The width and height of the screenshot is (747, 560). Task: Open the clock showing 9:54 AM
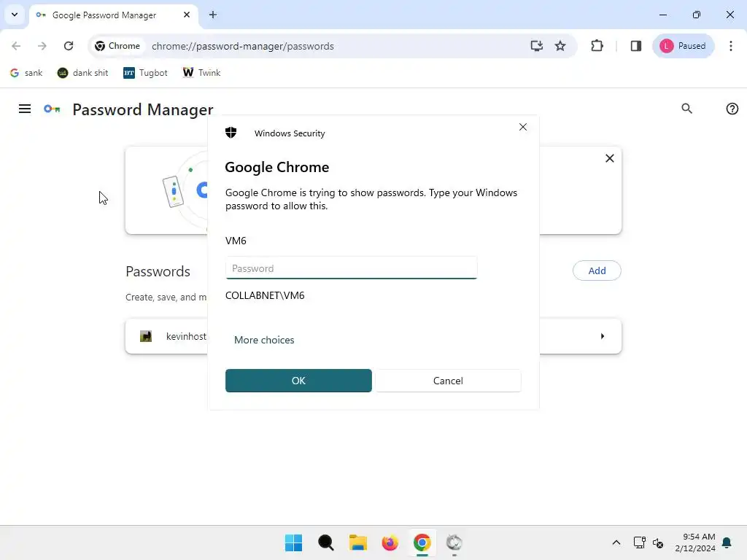pyautogui.click(x=695, y=542)
